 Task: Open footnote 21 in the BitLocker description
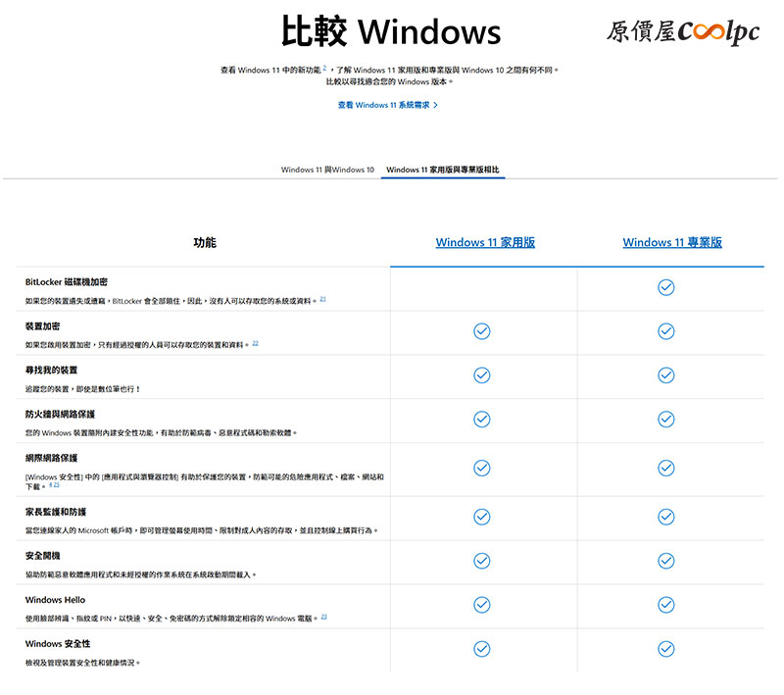322,299
